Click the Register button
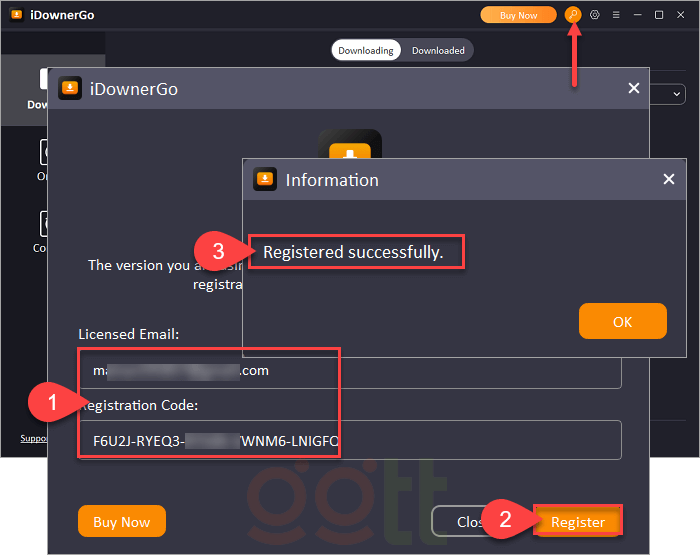The height and width of the screenshot is (557, 700). [x=578, y=522]
